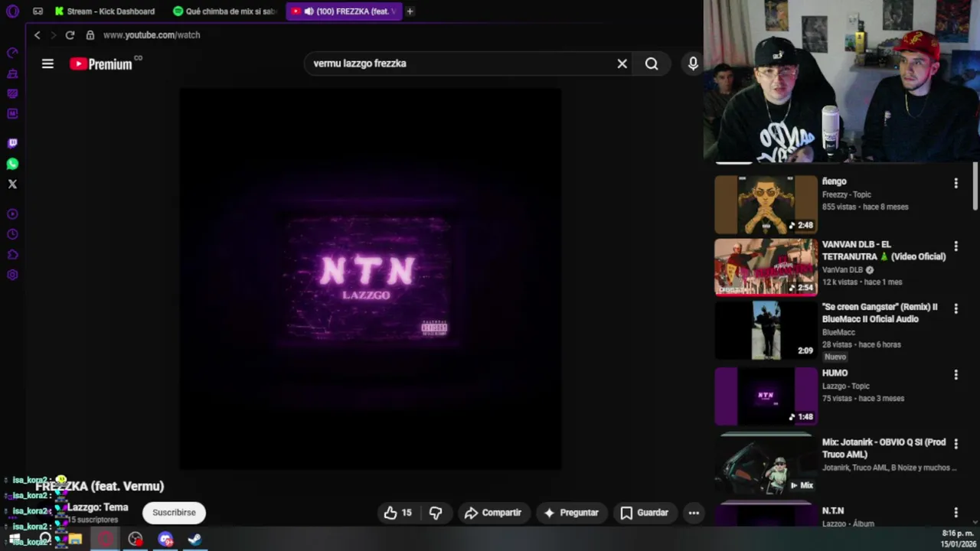Click the address bar URL
Viewport: 980px width, 551px height.
point(152,35)
